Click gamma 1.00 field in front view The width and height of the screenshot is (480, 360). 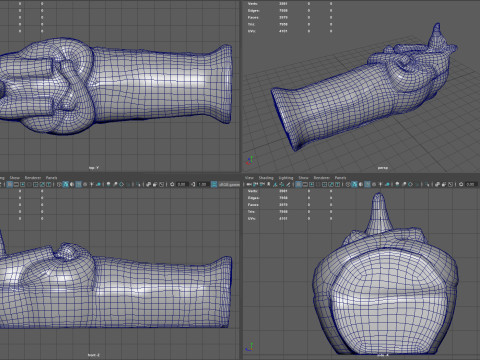coord(202,184)
